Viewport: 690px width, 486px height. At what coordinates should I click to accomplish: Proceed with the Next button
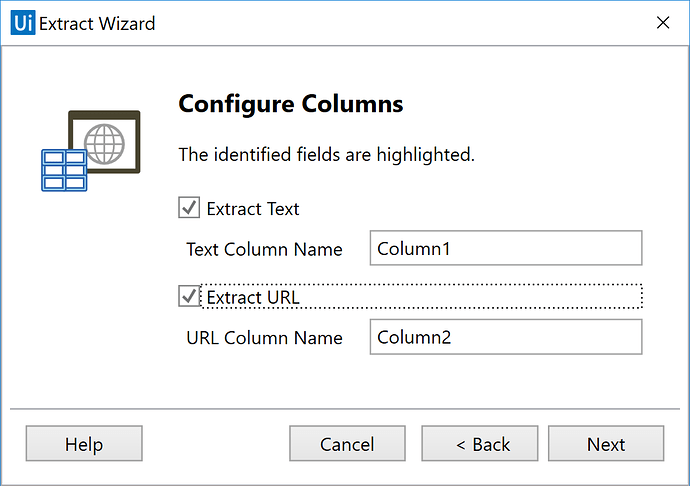pos(606,444)
